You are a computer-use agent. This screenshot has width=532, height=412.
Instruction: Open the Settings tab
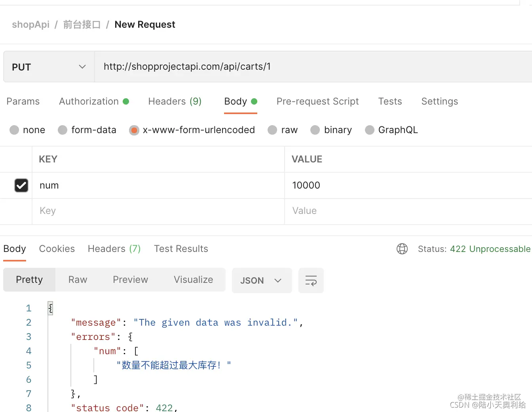tap(439, 101)
